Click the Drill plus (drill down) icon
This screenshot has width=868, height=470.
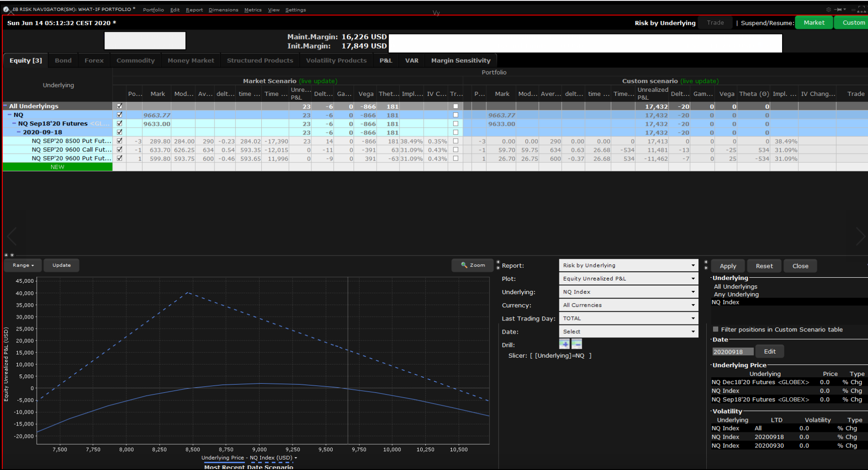[564, 344]
